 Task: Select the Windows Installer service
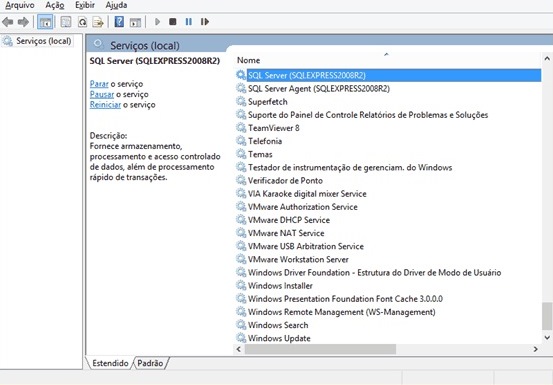point(388,286)
